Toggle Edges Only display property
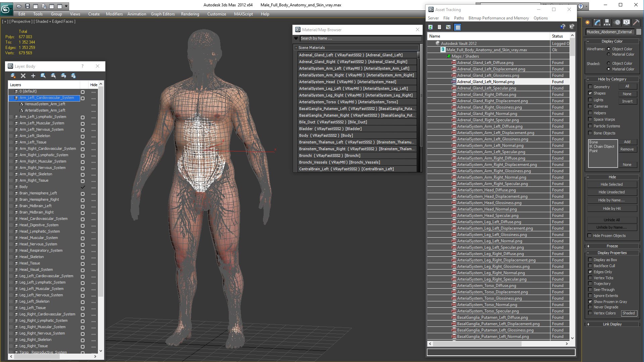The height and width of the screenshot is (362, 644). point(590,272)
